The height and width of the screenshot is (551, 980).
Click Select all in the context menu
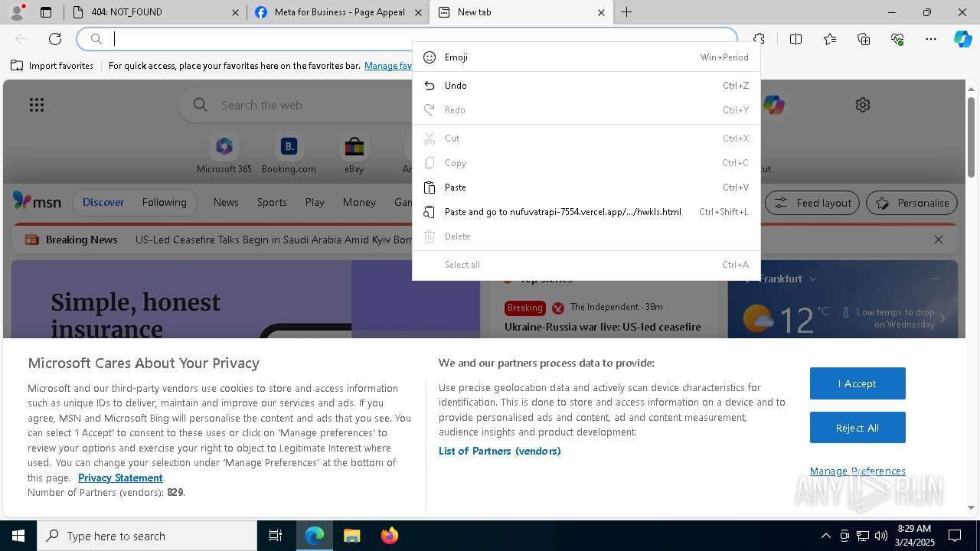[586, 265]
